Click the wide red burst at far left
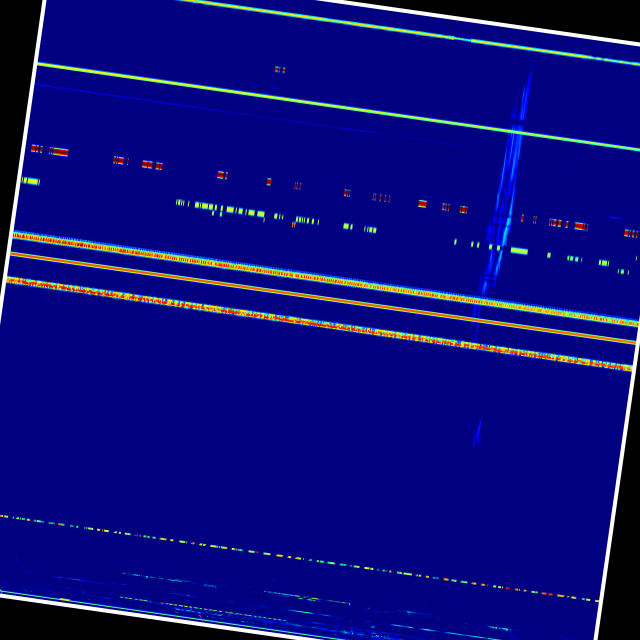Screen dimensions: 640x640 (58, 152)
